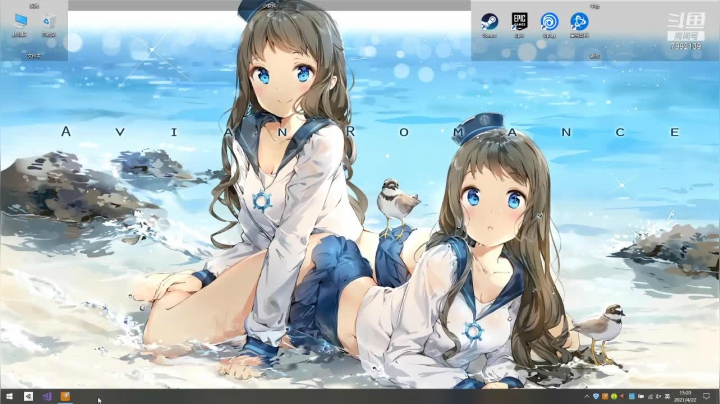Open the Unity Hub taskbar icon
Viewport: 720px width, 404px height.
click(28, 396)
